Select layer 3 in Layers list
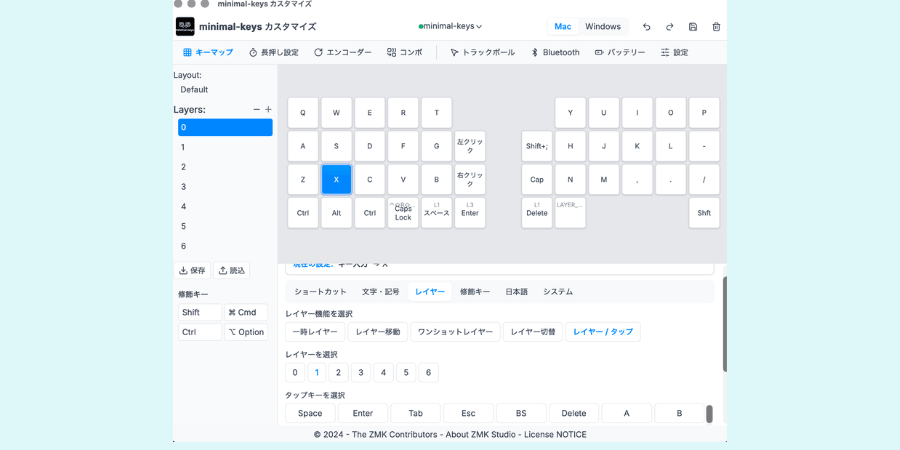This screenshot has width=900, height=450. [x=225, y=187]
